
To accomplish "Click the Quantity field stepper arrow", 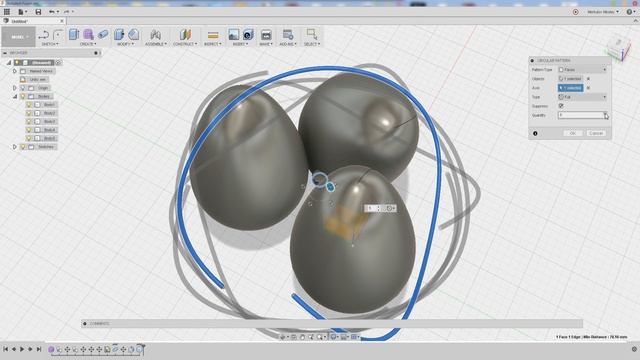I will point(605,116).
